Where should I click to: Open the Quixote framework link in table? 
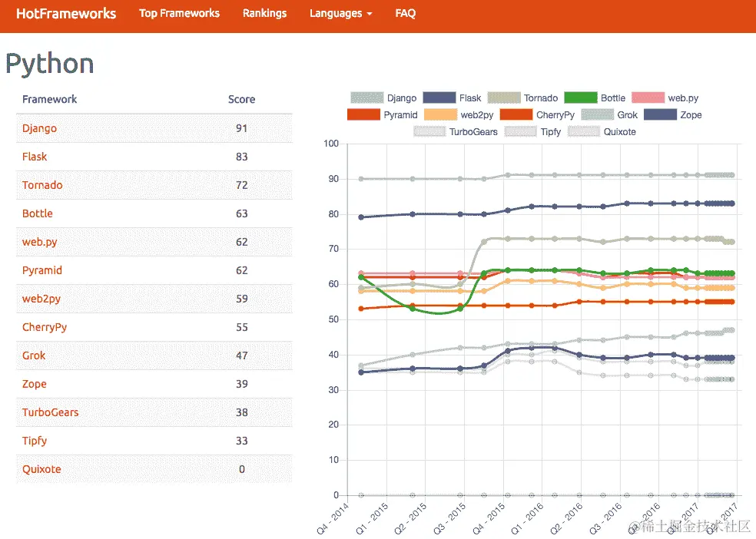tap(41, 470)
